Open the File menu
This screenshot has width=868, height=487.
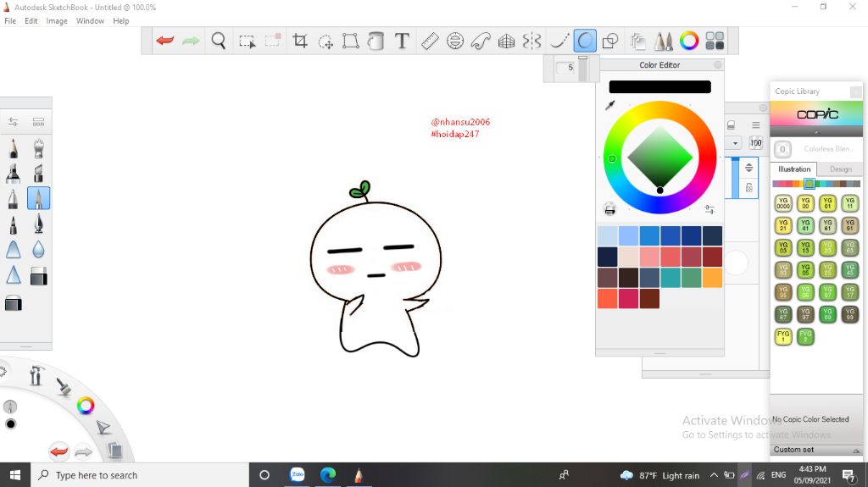10,21
